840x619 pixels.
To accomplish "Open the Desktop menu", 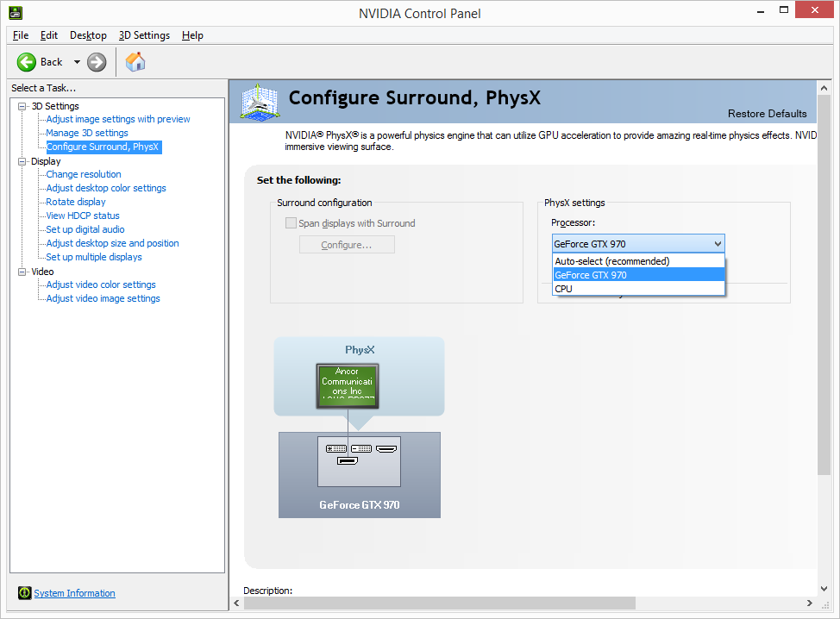I will pos(88,35).
